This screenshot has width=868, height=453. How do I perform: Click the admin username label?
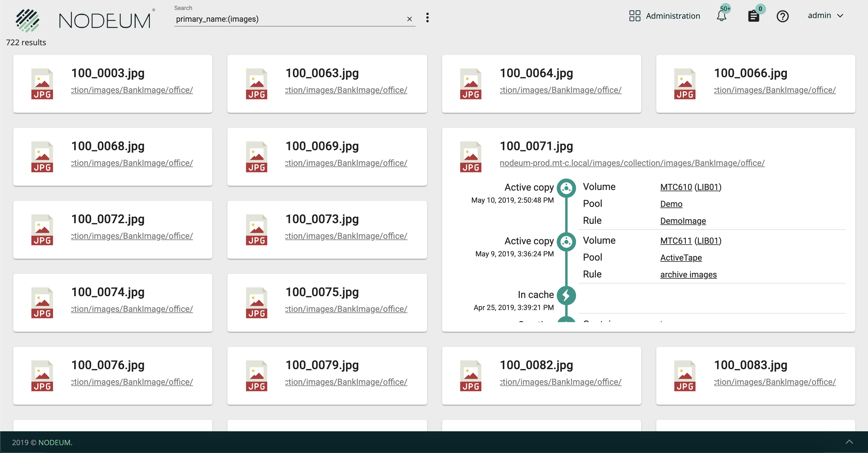point(819,15)
